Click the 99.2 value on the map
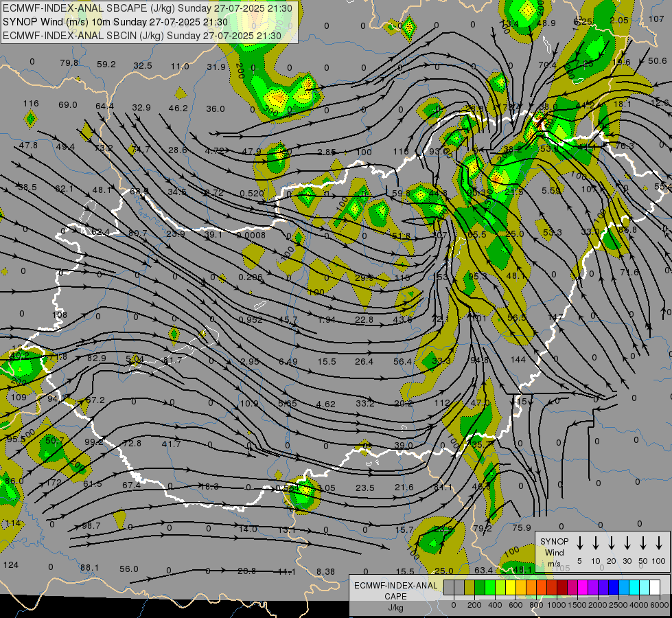The width and height of the screenshot is (672, 618). click(x=94, y=442)
